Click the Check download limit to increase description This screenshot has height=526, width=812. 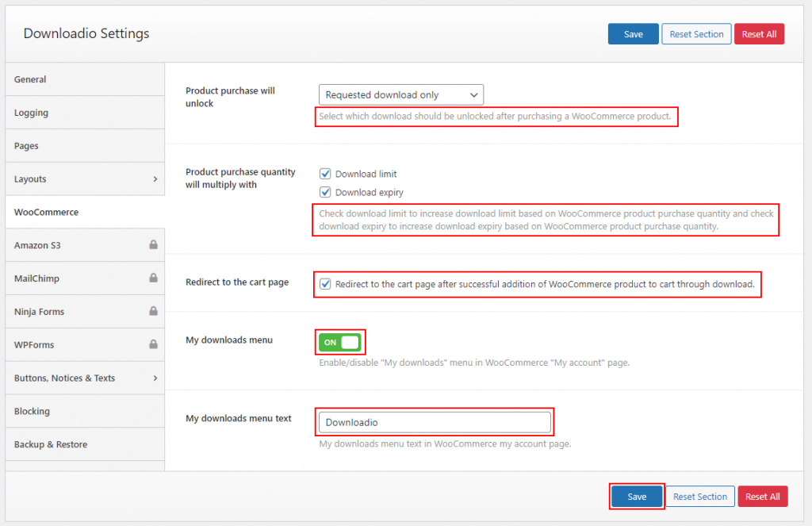(546, 220)
